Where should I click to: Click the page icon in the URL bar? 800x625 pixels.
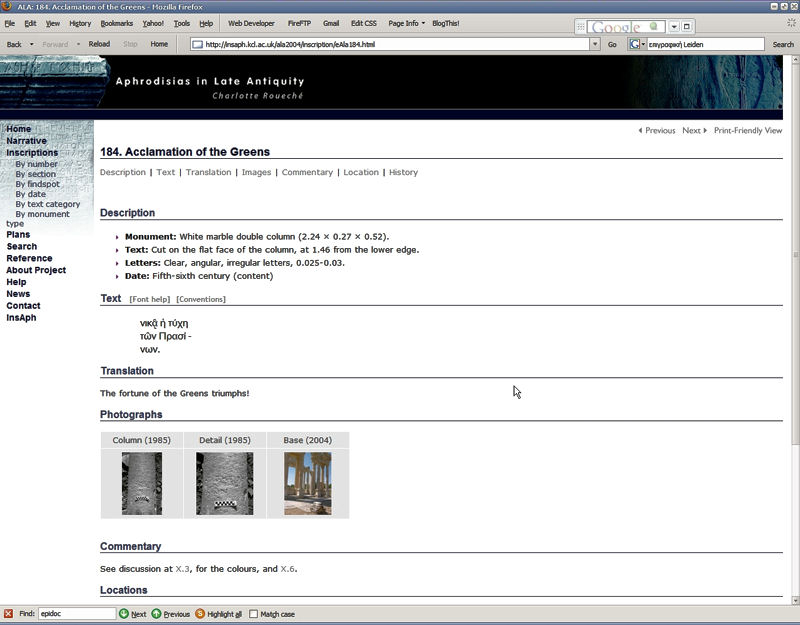(198, 44)
